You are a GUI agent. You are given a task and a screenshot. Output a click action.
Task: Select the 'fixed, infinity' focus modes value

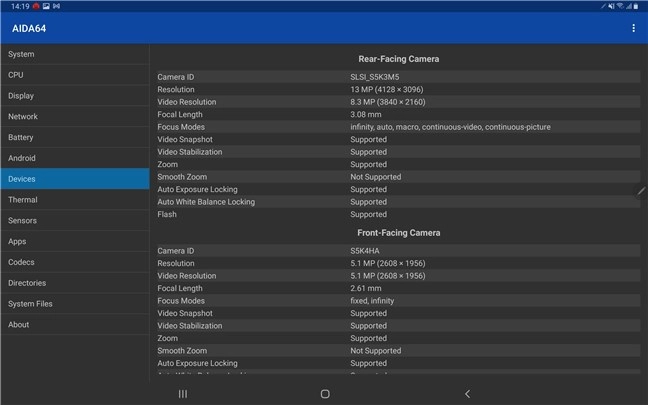pos(372,300)
